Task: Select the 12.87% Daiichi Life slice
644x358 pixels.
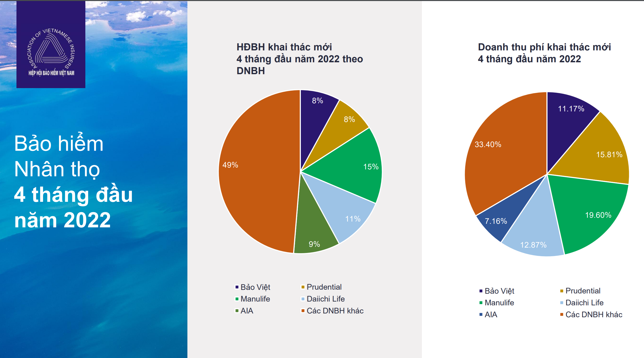Action: (x=537, y=228)
